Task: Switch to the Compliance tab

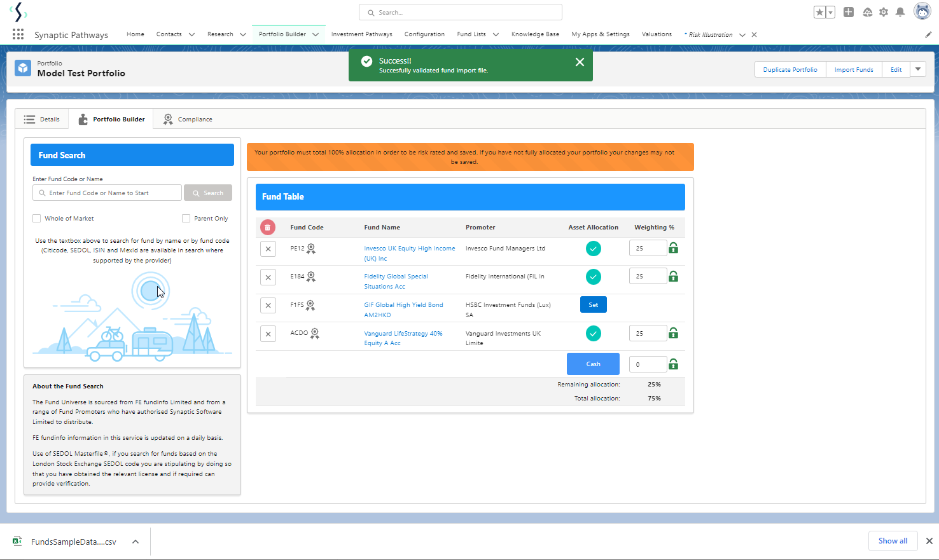Action: 188,120
